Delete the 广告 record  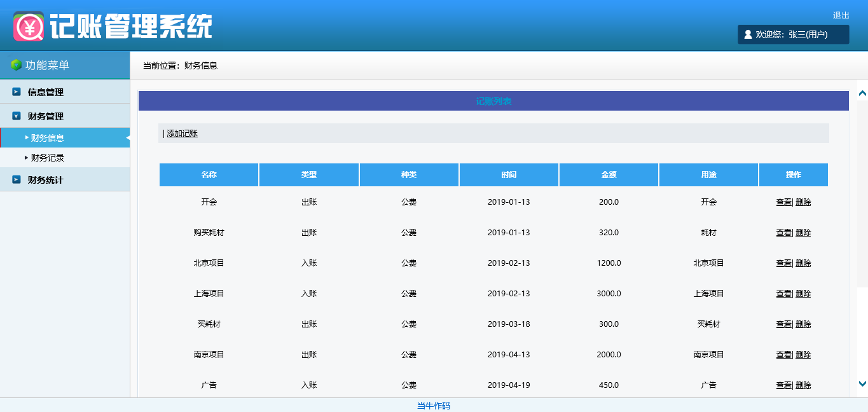pyautogui.click(x=803, y=385)
